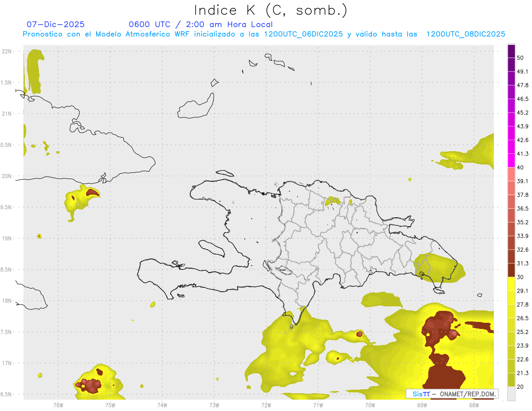
Task: Click colorbar value "35.2"
Action: pos(523,222)
